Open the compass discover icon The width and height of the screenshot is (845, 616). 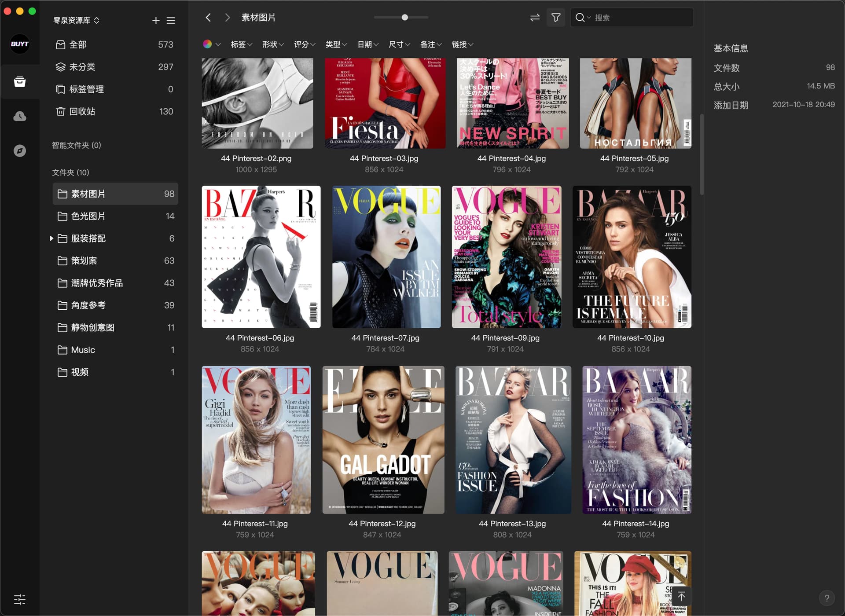tap(20, 151)
